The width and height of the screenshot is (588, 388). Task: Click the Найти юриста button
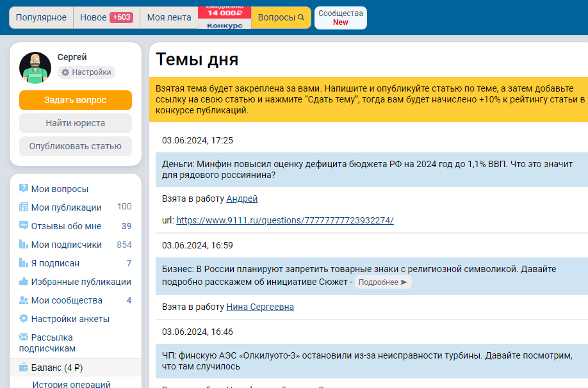coord(75,123)
